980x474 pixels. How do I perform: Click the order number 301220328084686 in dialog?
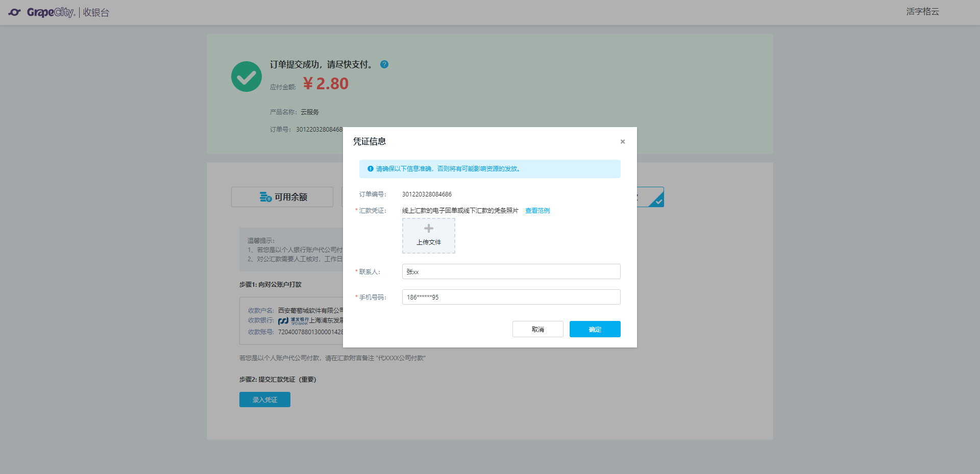pyautogui.click(x=427, y=194)
